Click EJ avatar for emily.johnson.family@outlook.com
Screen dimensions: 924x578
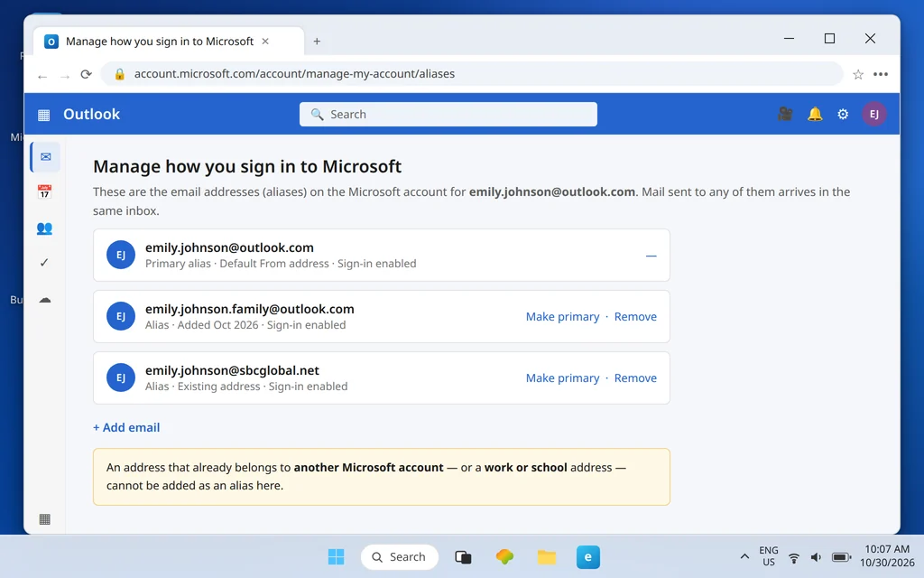[x=121, y=316]
